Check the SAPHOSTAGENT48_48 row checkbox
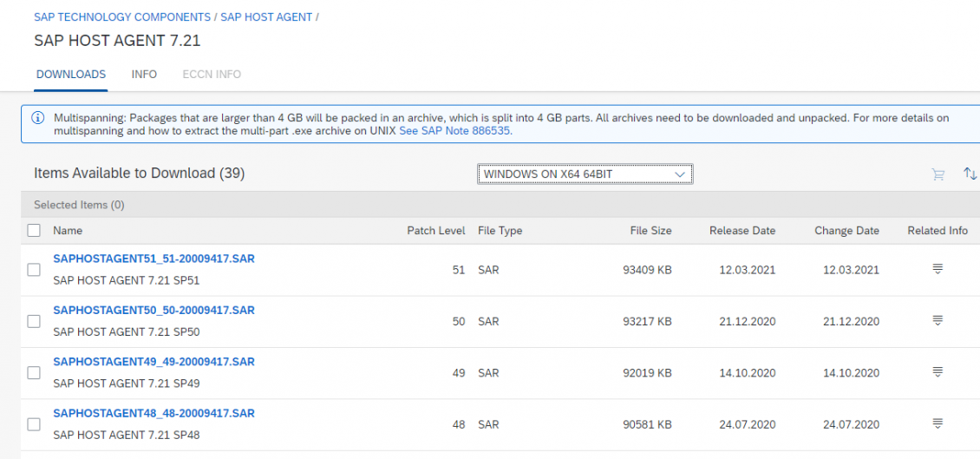This screenshot has width=980, height=459. tap(34, 424)
